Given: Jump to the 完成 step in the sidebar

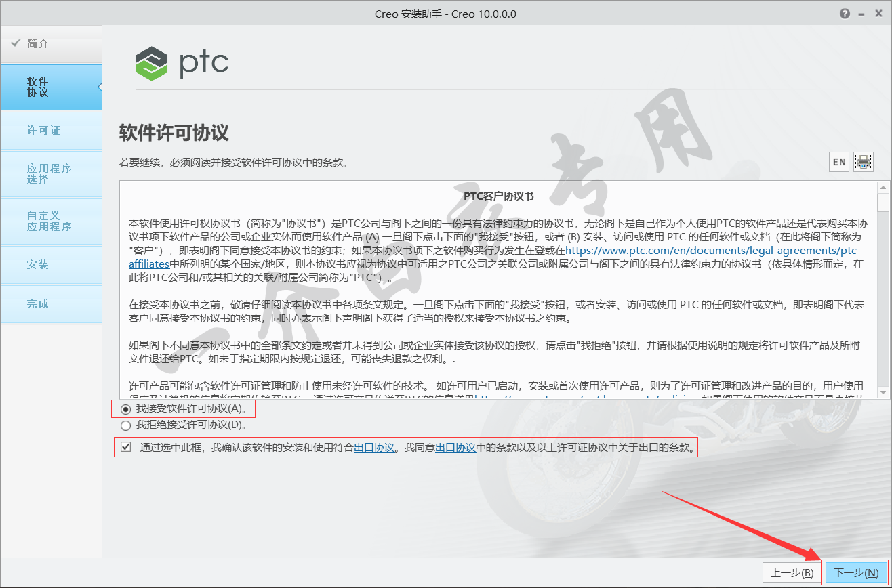Looking at the screenshot, I should pyautogui.click(x=51, y=303).
